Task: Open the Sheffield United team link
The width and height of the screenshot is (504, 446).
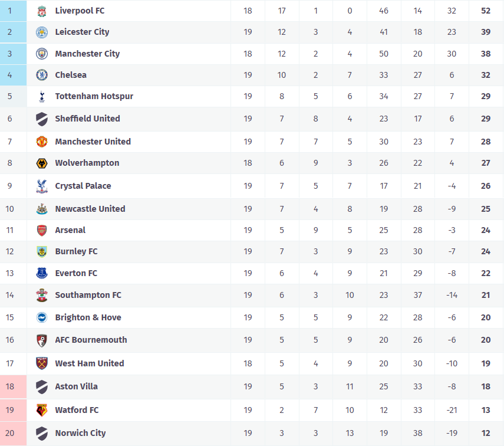Action: pos(87,119)
